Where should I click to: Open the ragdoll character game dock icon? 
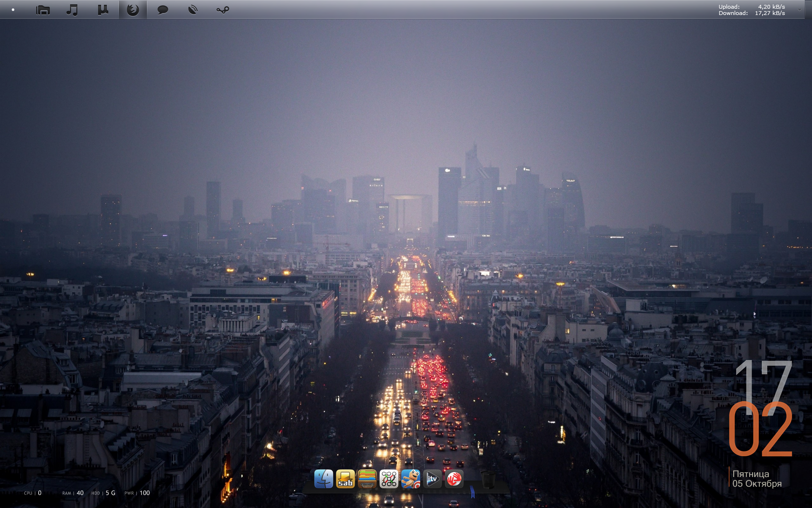point(410,479)
